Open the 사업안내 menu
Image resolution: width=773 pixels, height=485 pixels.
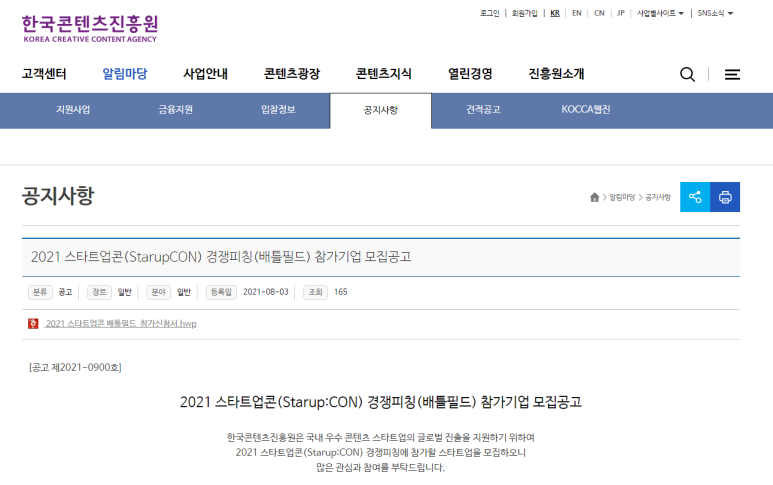(x=206, y=74)
